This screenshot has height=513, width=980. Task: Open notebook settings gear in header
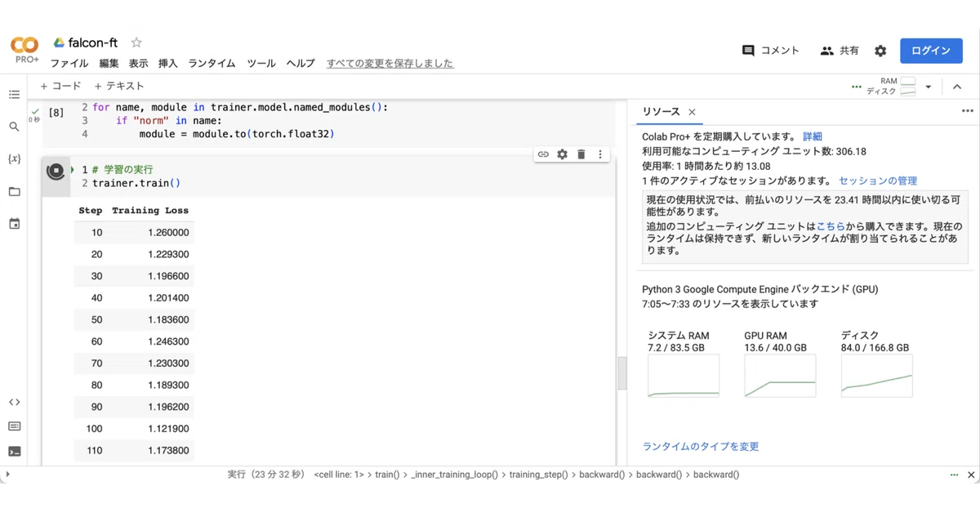point(880,51)
